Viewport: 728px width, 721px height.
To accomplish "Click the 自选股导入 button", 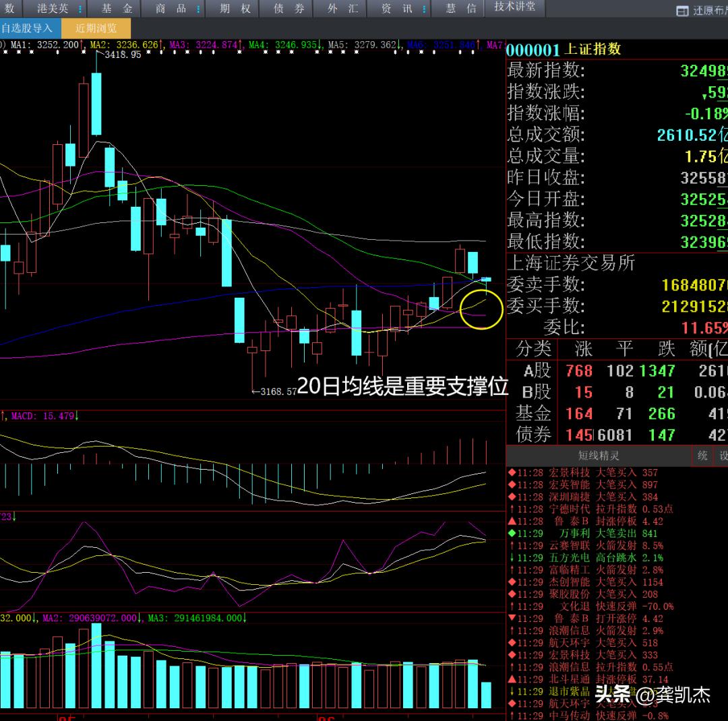I will [27, 28].
